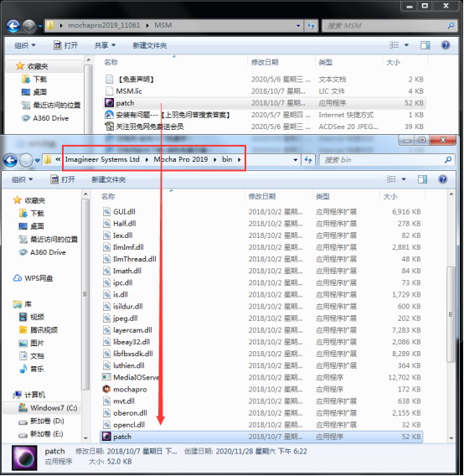The image size is (464, 476).
Task: Select the patch application in MSM folder
Action: point(264,103)
